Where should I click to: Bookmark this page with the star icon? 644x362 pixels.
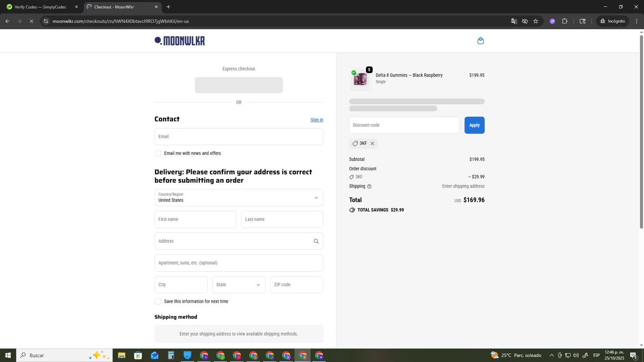(x=535, y=21)
